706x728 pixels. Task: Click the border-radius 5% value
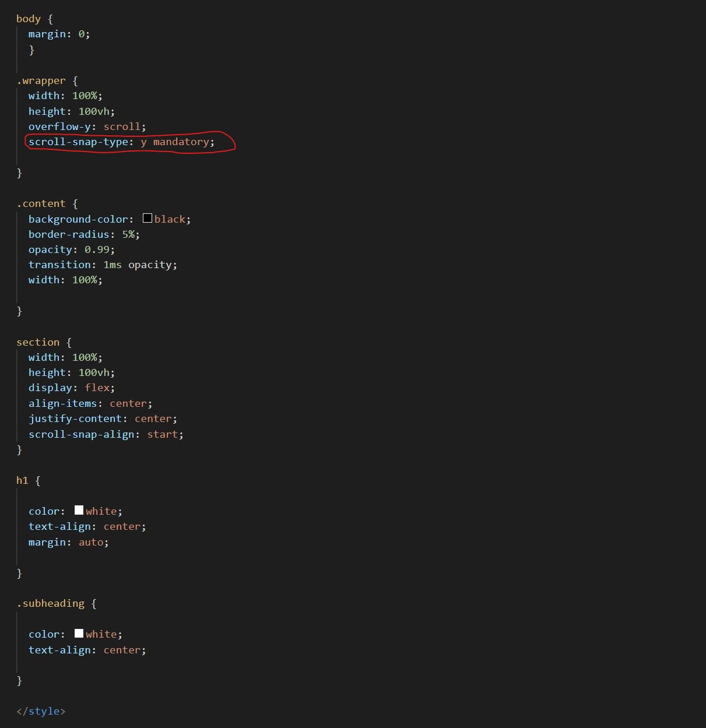coord(128,234)
